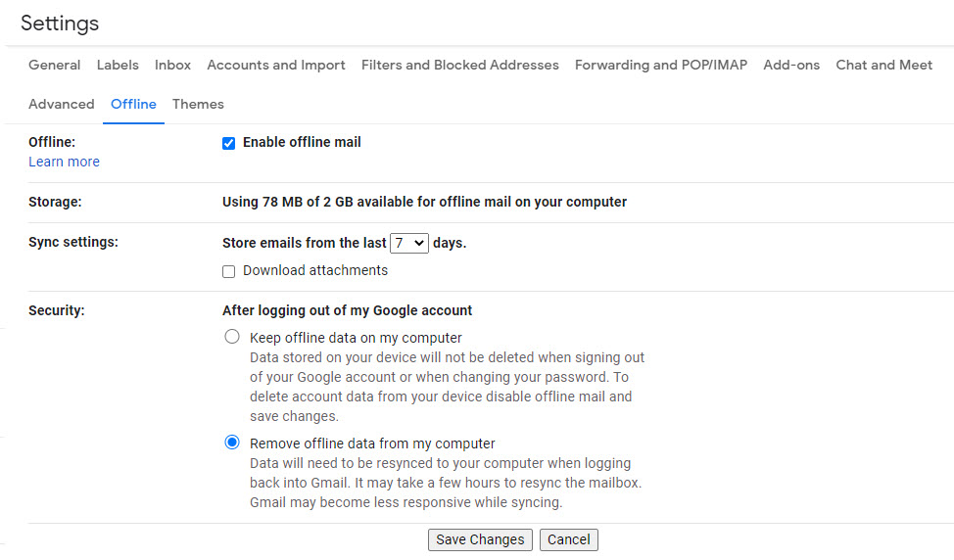Open the Inbox settings tab
Viewport: 954px width, 560px height.
172,65
